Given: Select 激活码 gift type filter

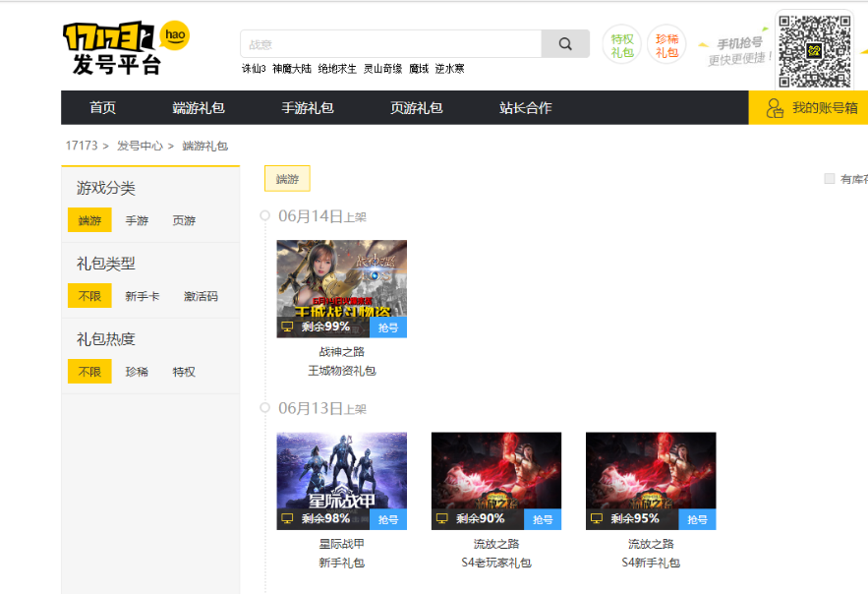Looking at the screenshot, I should point(201,296).
